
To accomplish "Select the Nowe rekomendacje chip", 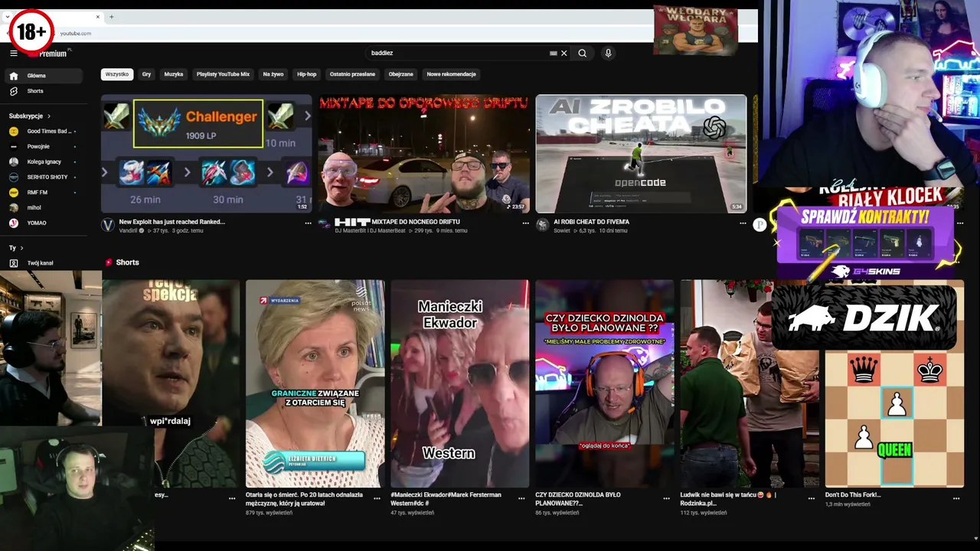I will (451, 74).
